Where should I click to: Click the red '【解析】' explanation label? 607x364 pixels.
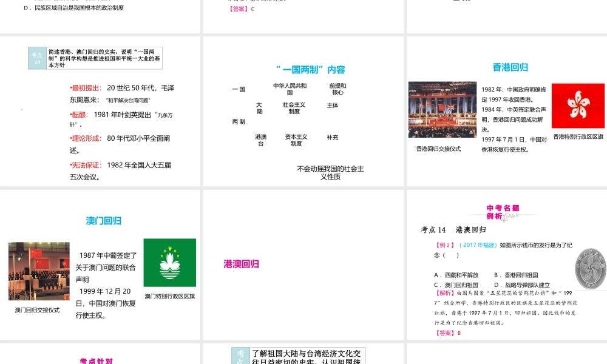pos(444,293)
